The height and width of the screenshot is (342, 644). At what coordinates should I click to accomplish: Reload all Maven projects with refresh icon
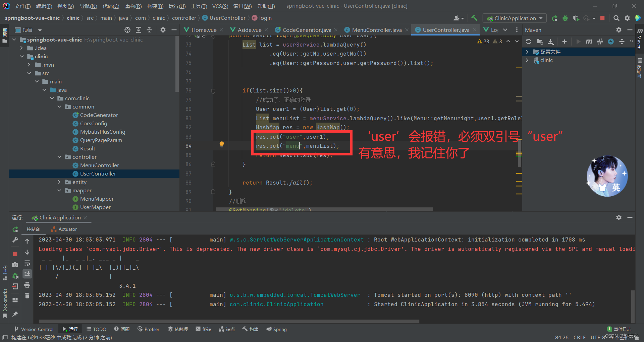(529, 42)
